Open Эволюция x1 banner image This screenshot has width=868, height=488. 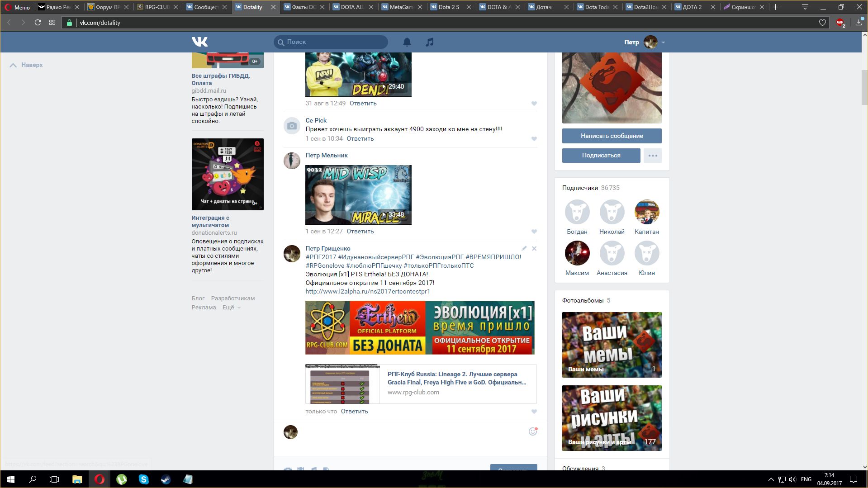pos(420,328)
